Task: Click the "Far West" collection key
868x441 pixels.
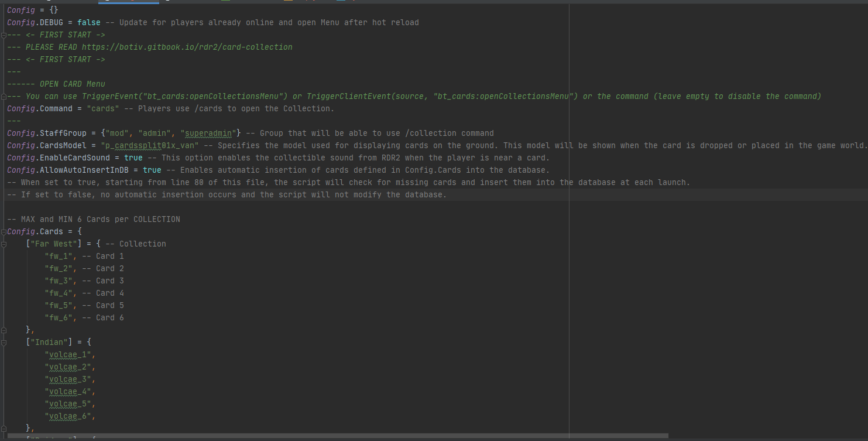Action: pyautogui.click(x=54, y=244)
